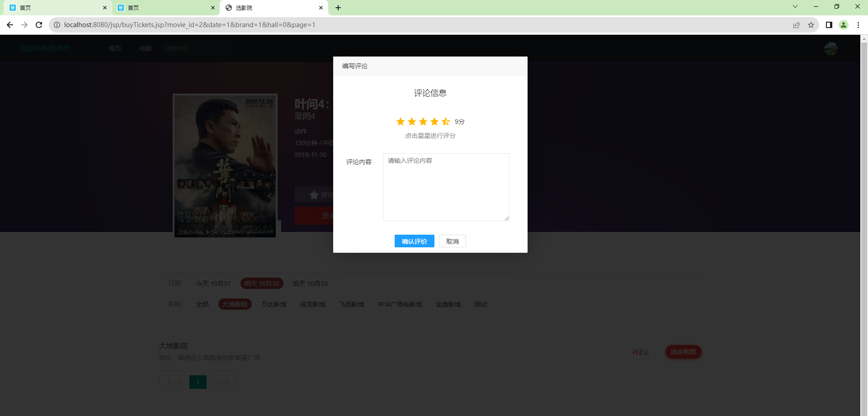
Task: Select the 万达影城 cinema filter
Action: (274, 304)
